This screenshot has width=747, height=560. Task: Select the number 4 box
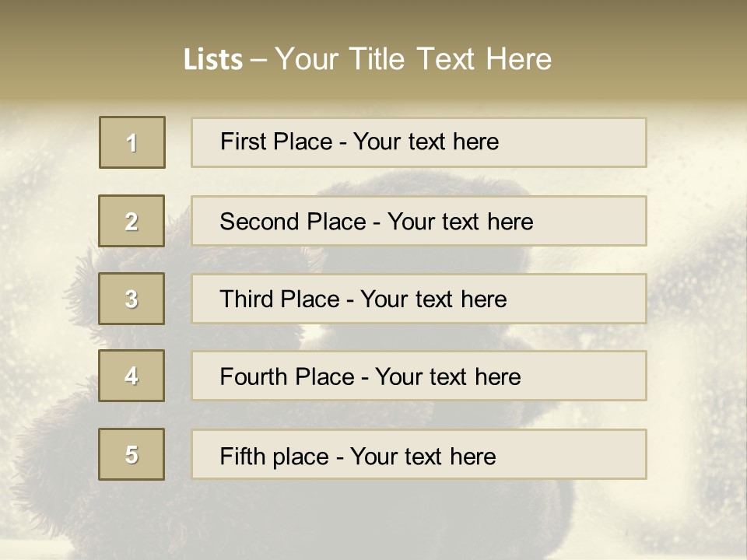pos(132,376)
